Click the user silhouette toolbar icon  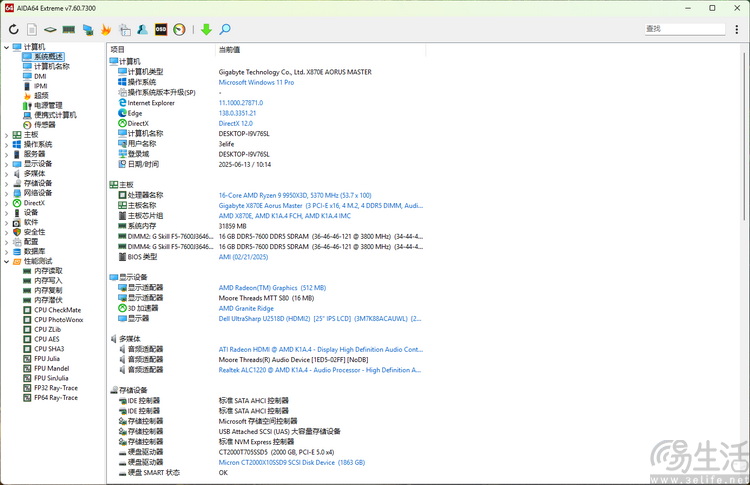click(x=143, y=30)
